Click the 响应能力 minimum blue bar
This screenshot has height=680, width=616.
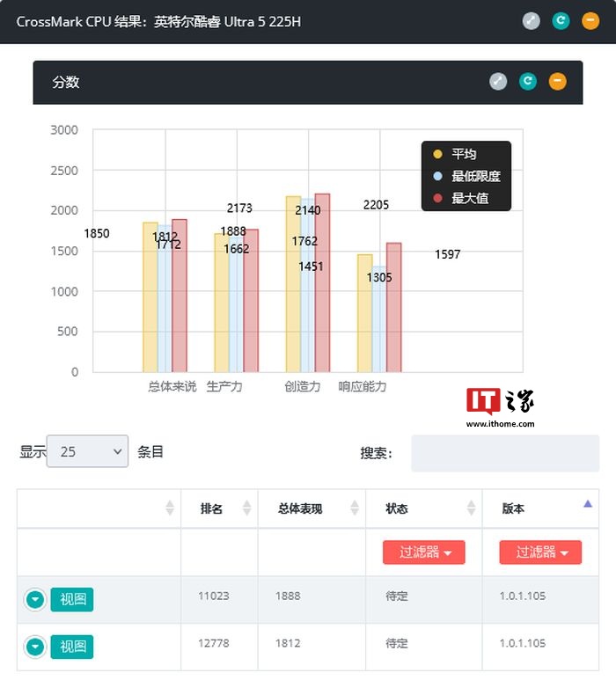pos(379,319)
